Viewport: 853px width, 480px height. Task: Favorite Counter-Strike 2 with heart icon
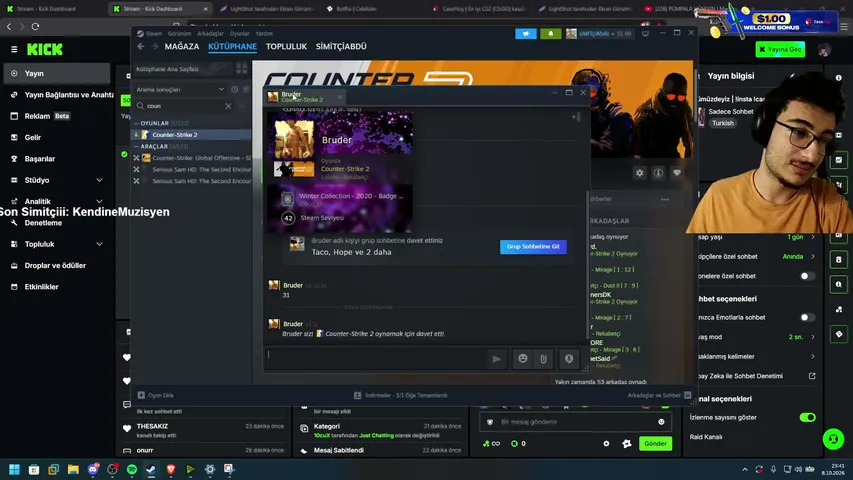[x=677, y=173]
